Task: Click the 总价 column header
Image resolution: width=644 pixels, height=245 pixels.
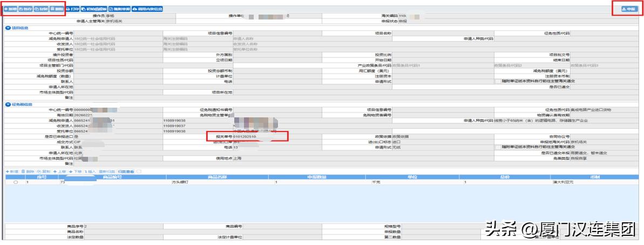Action: pos(504,177)
